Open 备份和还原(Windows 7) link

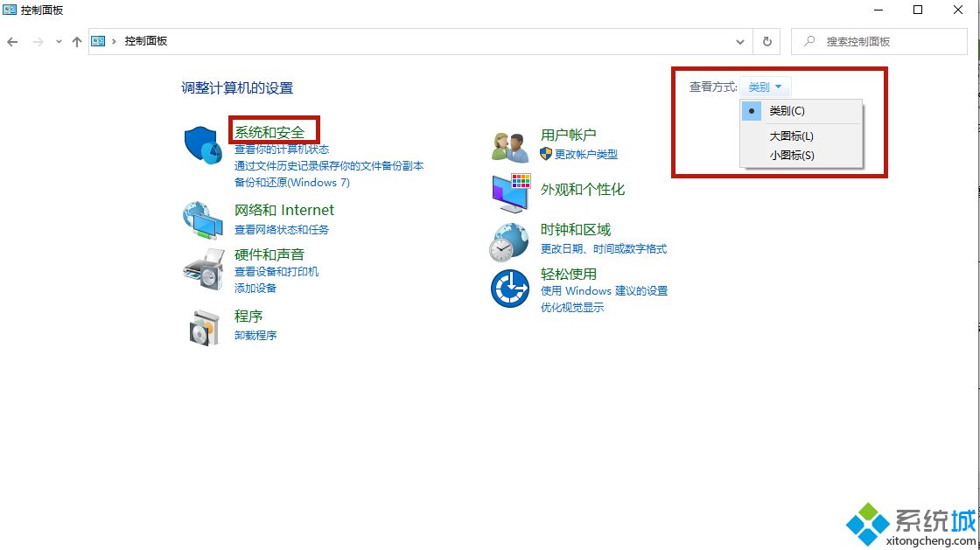click(x=291, y=182)
